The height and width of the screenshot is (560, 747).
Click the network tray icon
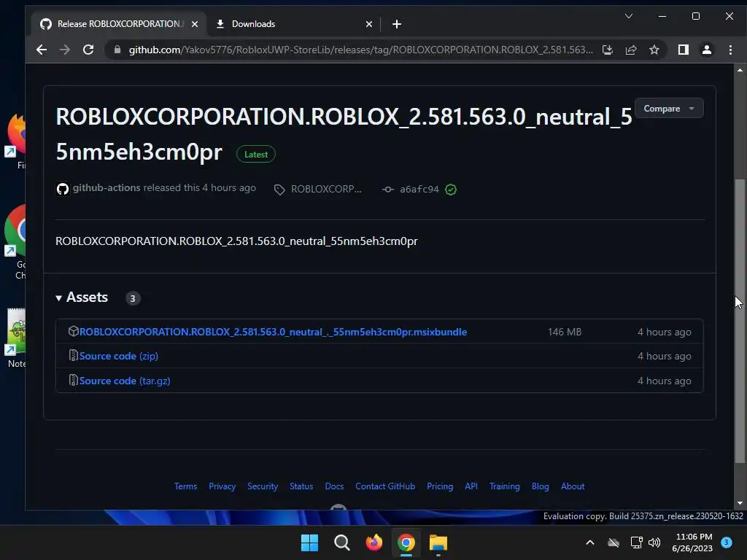point(636,542)
